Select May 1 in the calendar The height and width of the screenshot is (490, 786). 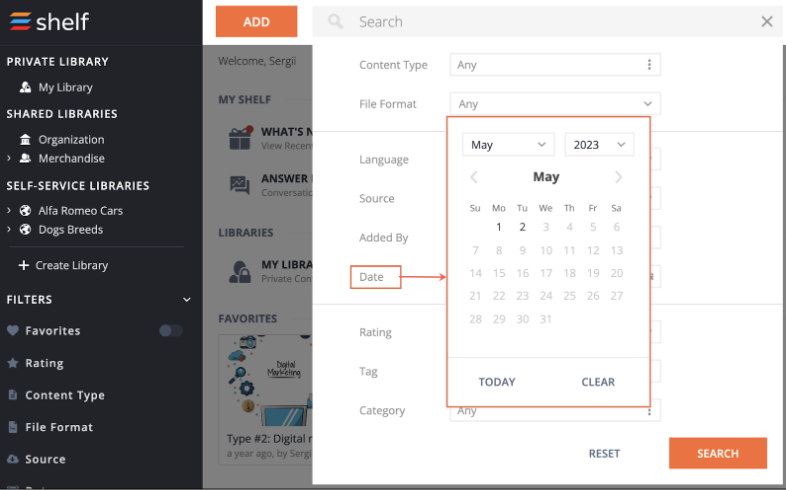(499, 227)
